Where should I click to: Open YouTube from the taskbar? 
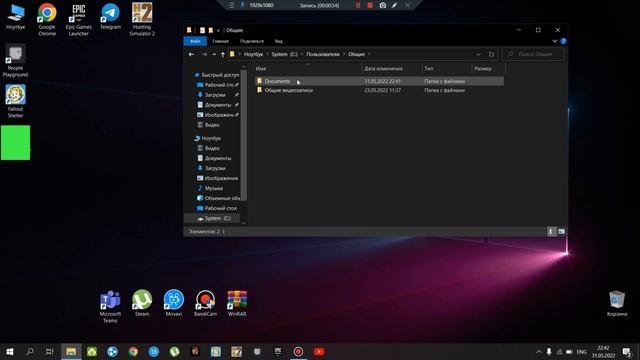pos(319,351)
